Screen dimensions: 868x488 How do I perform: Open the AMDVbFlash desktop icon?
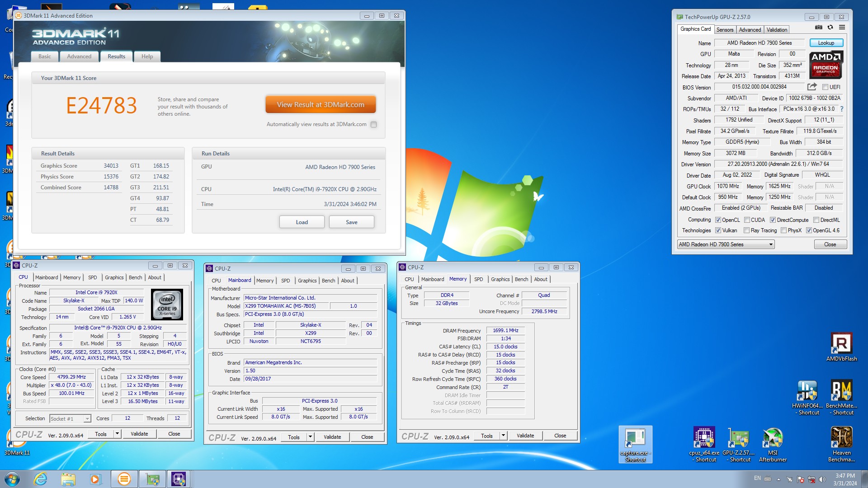click(x=841, y=347)
